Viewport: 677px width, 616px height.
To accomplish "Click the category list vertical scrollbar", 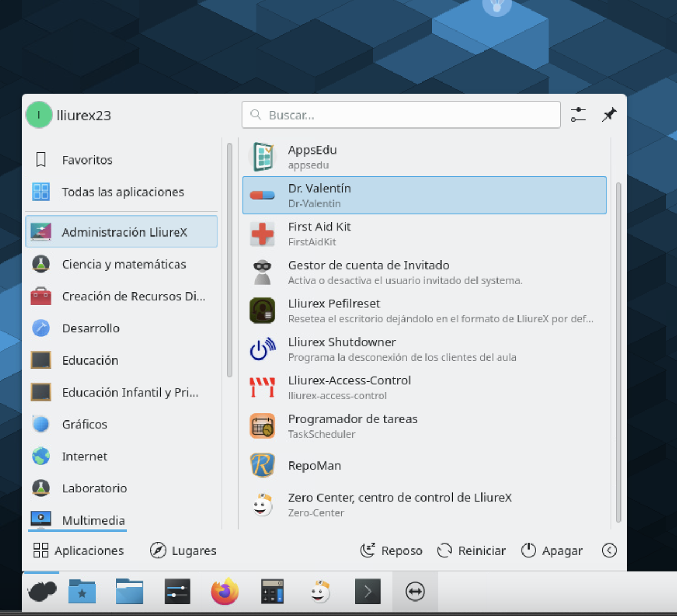I will point(229,260).
